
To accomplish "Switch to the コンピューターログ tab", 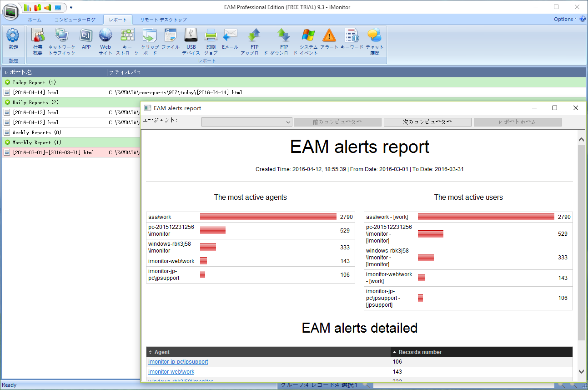I will (75, 20).
